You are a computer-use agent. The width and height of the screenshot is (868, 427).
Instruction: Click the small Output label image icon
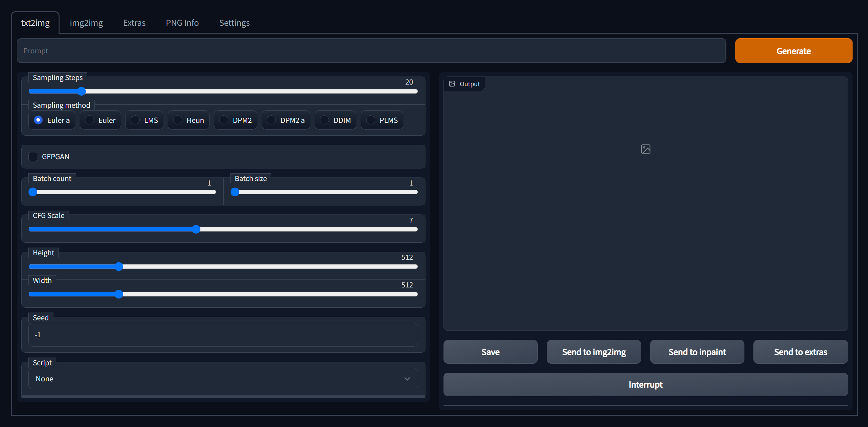coord(452,84)
